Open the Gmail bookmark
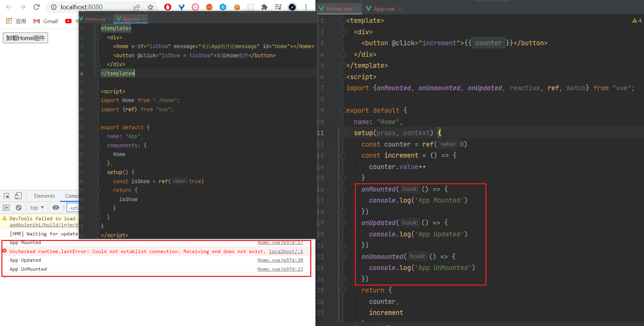Image resolution: width=644 pixels, height=326 pixels. click(46, 21)
